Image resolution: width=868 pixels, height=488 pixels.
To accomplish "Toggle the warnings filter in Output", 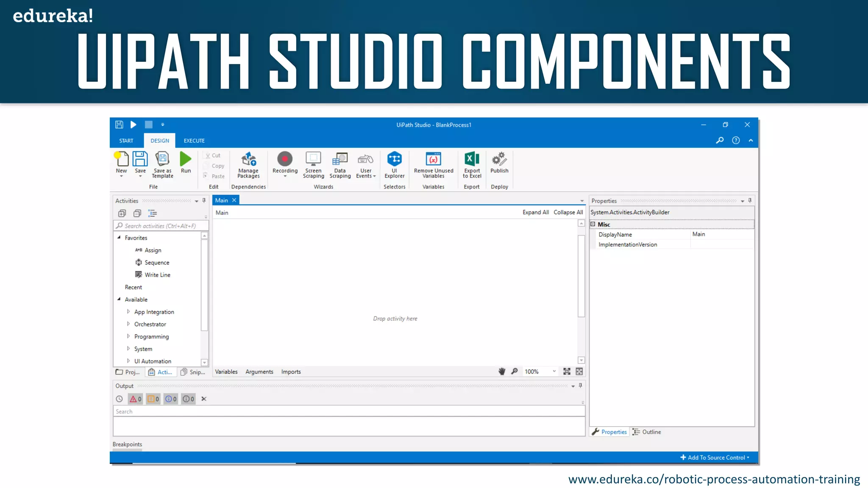I will coord(153,399).
